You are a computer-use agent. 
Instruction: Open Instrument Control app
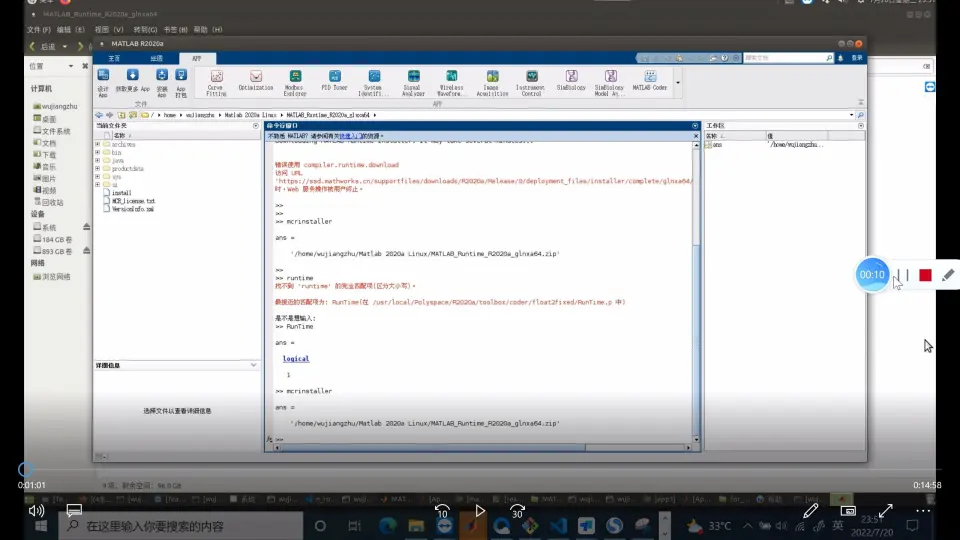pos(531,82)
